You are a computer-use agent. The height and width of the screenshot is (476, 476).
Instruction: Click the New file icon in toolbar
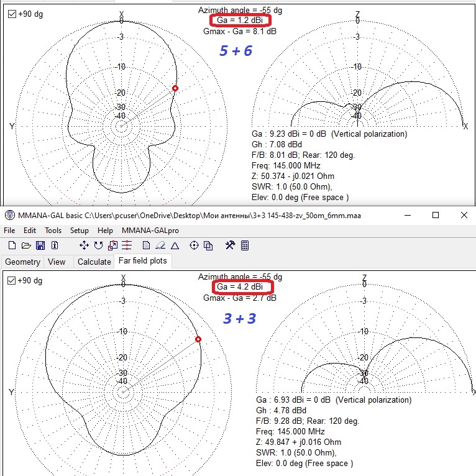pyautogui.click(x=11, y=246)
